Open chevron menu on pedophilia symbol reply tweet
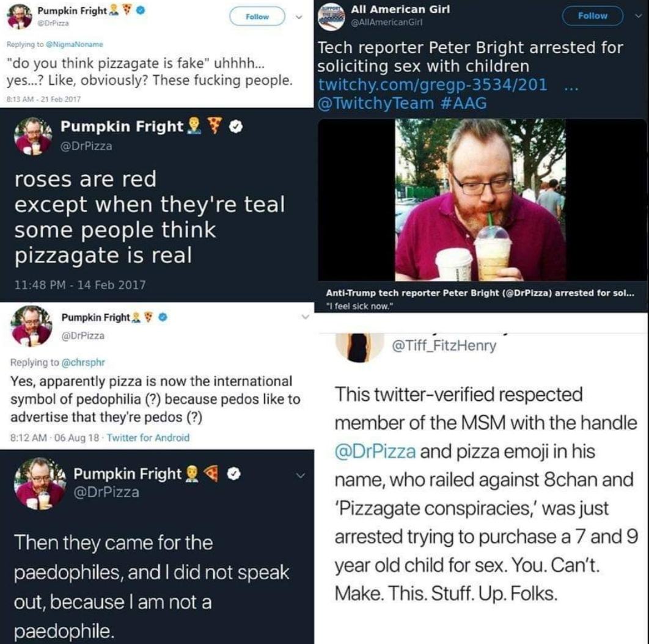649x644 pixels. [x=305, y=317]
